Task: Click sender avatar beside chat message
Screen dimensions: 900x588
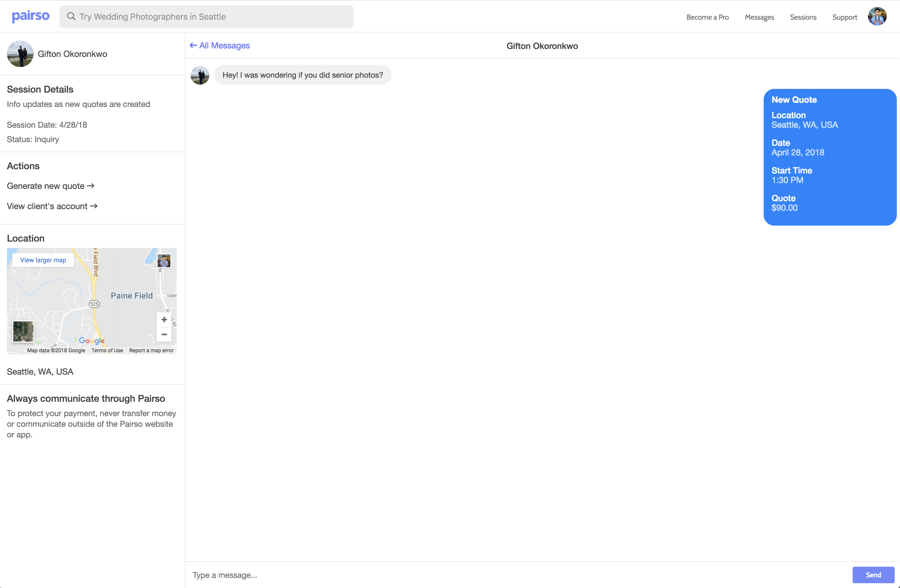Action: [x=200, y=75]
